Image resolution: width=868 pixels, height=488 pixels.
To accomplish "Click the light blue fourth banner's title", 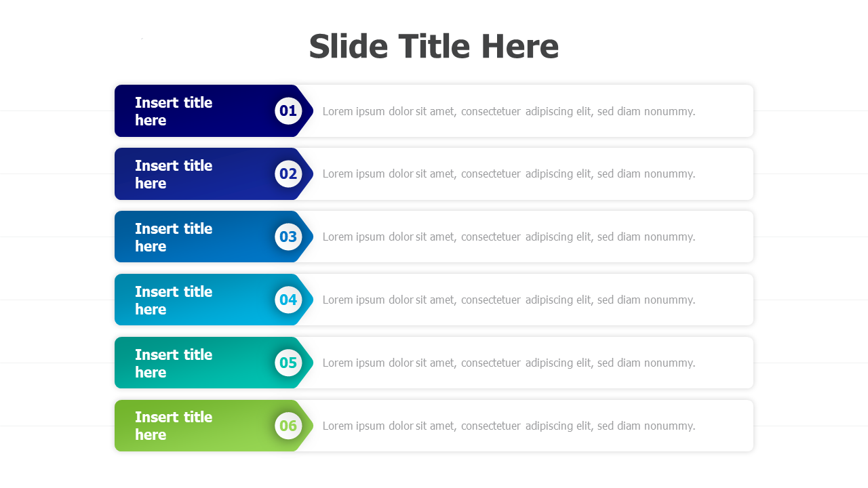I will click(174, 300).
